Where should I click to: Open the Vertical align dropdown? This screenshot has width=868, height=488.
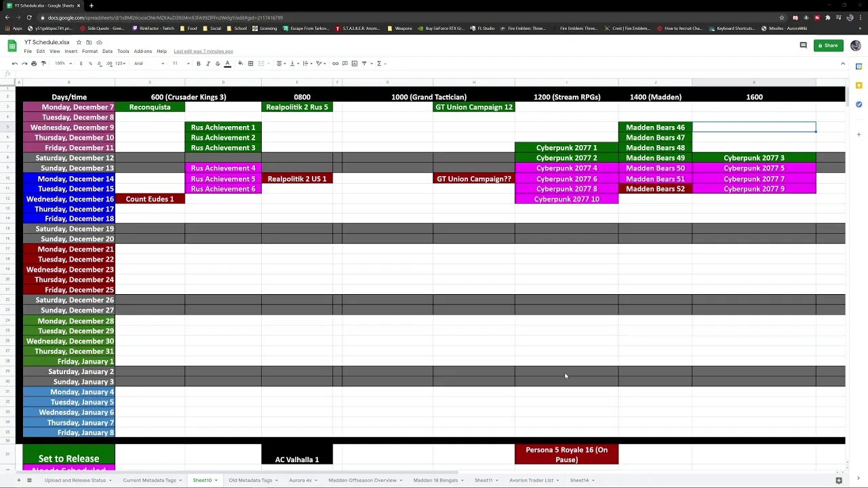click(x=293, y=64)
